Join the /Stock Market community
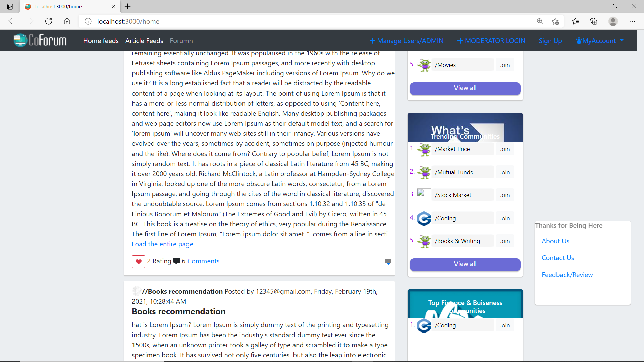The height and width of the screenshot is (362, 644). click(505, 195)
